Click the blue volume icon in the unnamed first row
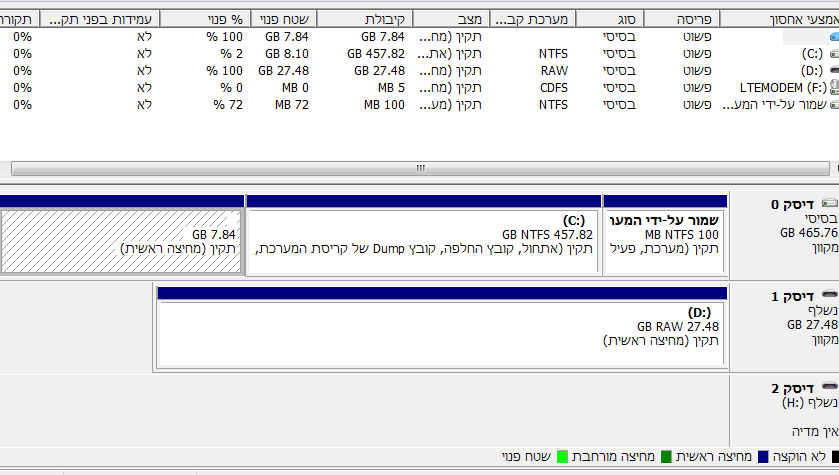Screen dimensions: 839x475 [x=834, y=37]
